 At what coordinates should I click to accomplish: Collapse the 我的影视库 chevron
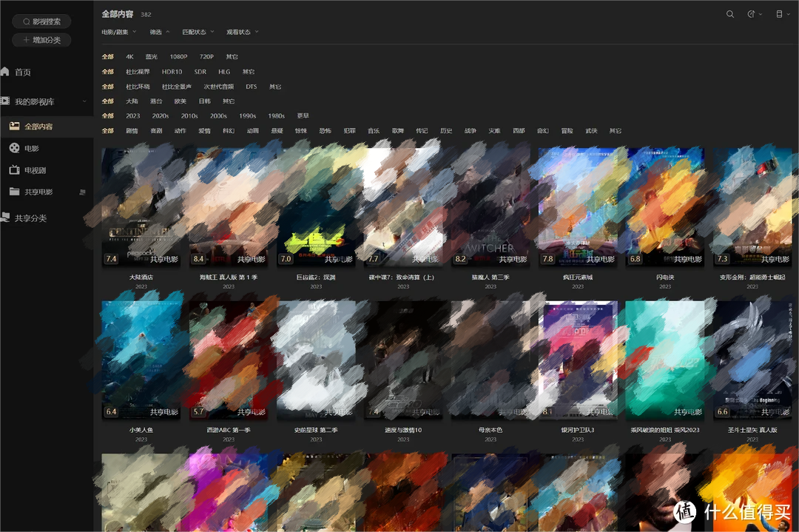[84, 101]
